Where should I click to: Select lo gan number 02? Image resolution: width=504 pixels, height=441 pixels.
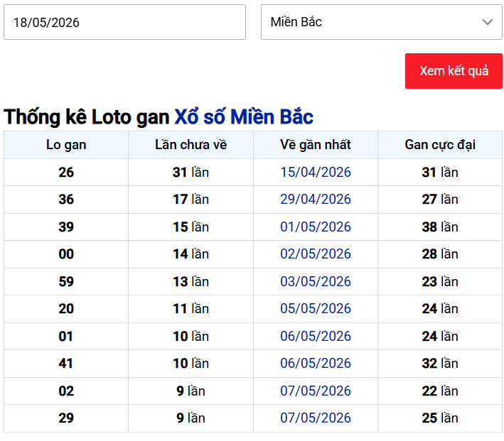click(x=66, y=391)
